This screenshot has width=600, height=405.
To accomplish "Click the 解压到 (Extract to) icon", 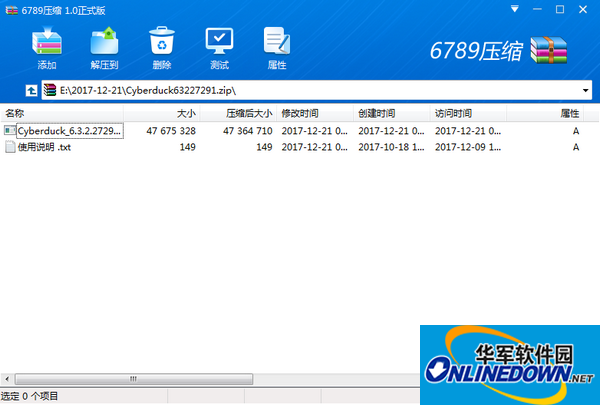I will (x=104, y=46).
